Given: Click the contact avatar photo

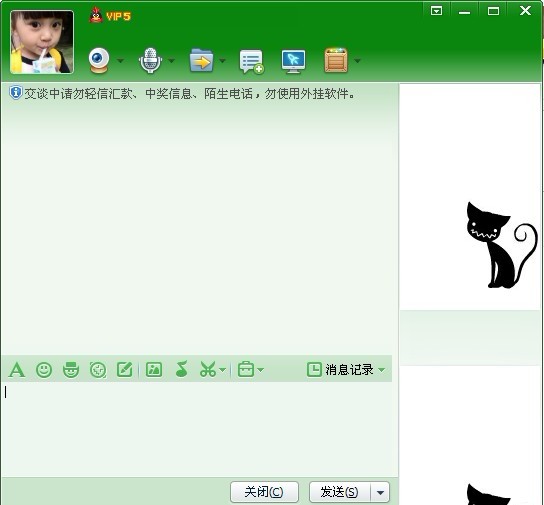Looking at the screenshot, I should [42, 42].
